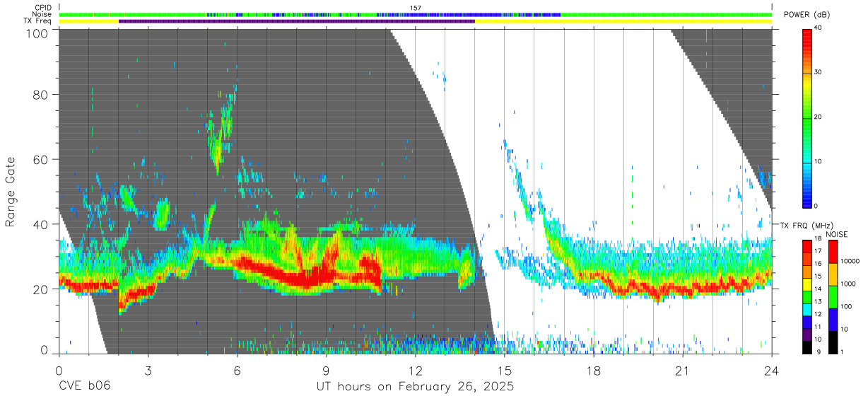Click the x-axis tick labeled 6

(237, 371)
